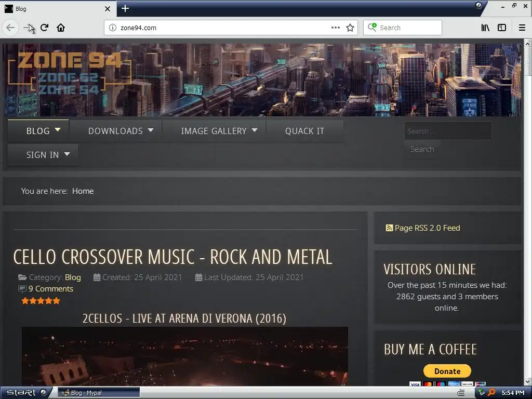Show sidebars icon in toolbar
This screenshot has width=532, height=399.
click(x=502, y=28)
